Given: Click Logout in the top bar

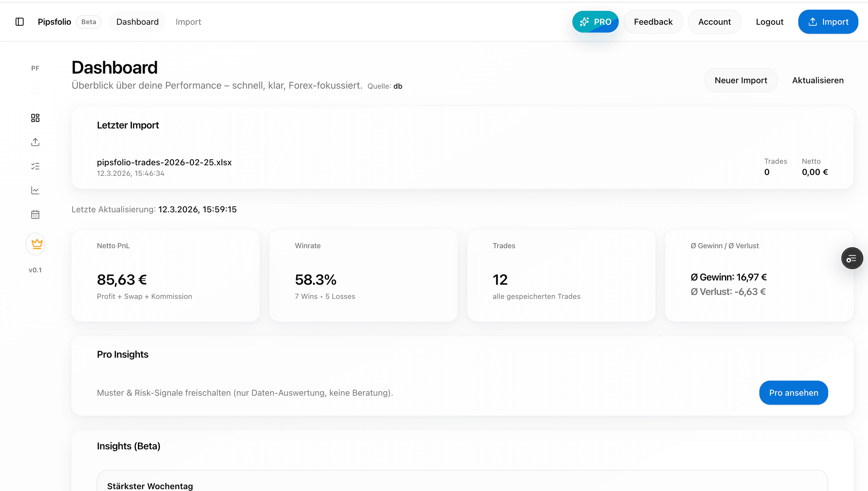Looking at the screenshot, I should (770, 22).
